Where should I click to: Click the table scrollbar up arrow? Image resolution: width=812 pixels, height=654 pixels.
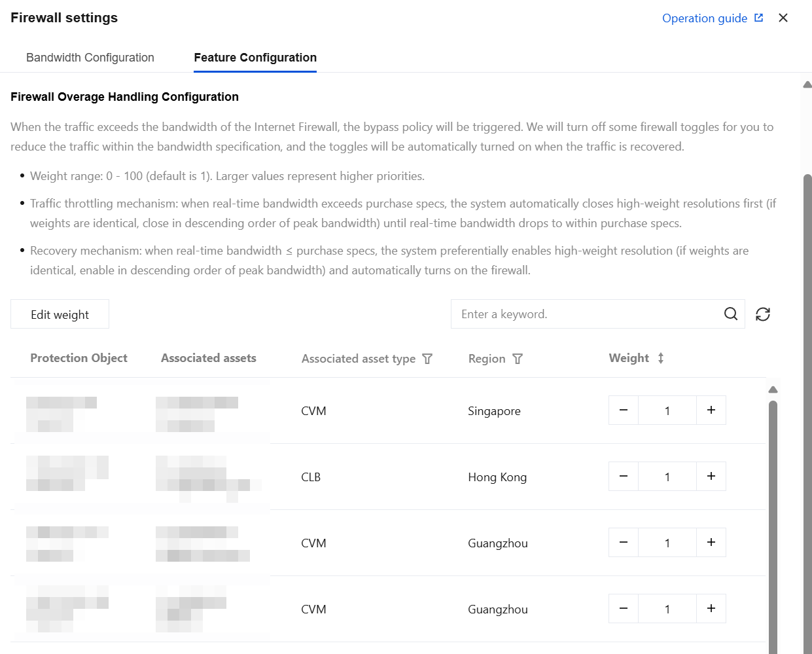(773, 390)
